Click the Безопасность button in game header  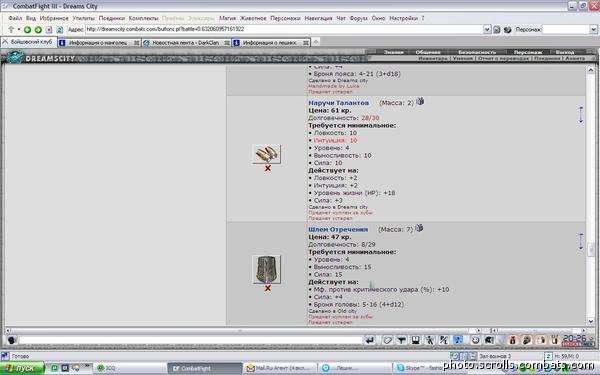pos(477,52)
